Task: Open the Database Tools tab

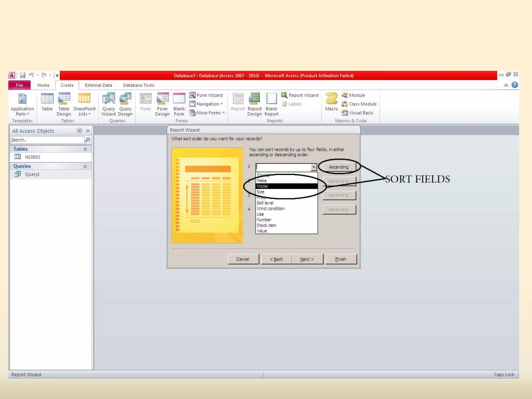Action: pos(138,85)
